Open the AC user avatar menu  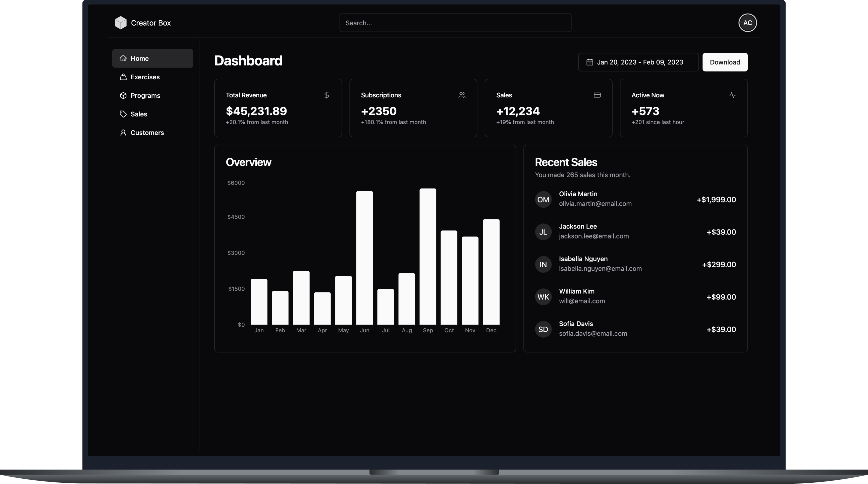tap(748, 23)
